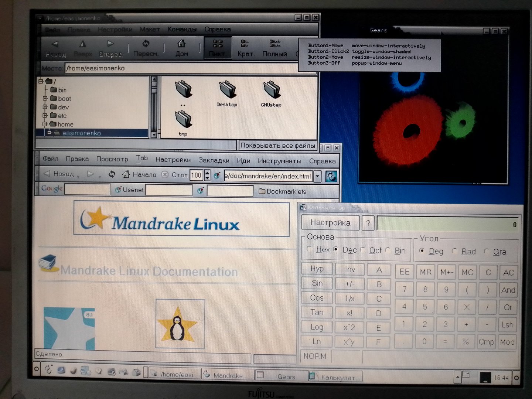Click the x^2 button in calculator
Viewport: 532px width, 399px height.
pos(349,327)
